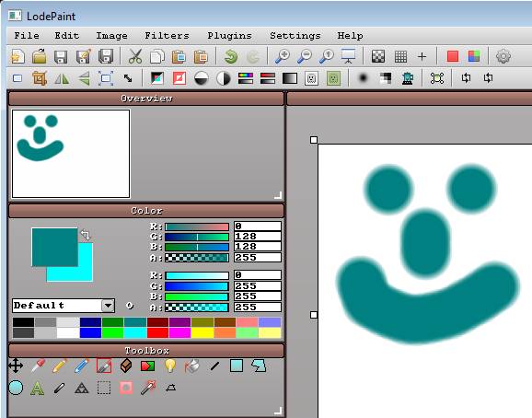Expand the Default palette dropdown
The height and width of the screenshot is (418, 532).
pos(108,306)
